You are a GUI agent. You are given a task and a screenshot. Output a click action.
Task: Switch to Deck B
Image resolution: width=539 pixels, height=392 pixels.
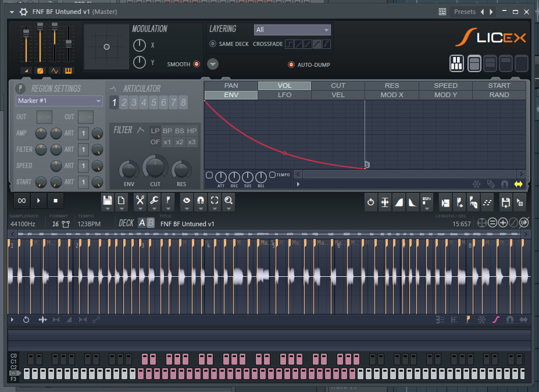point(150,222)
